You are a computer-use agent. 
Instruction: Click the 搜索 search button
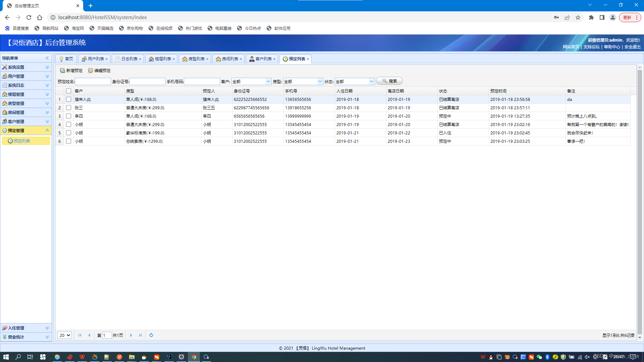pos(389,81)
